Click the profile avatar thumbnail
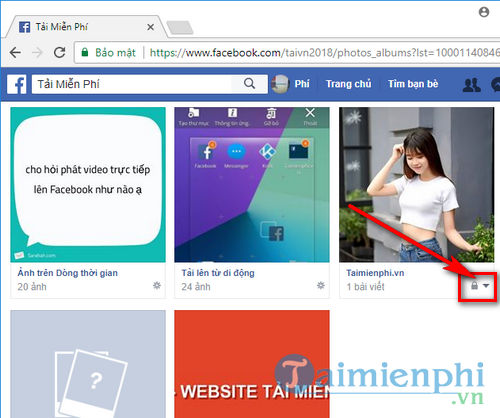 [x=280, y=84]
